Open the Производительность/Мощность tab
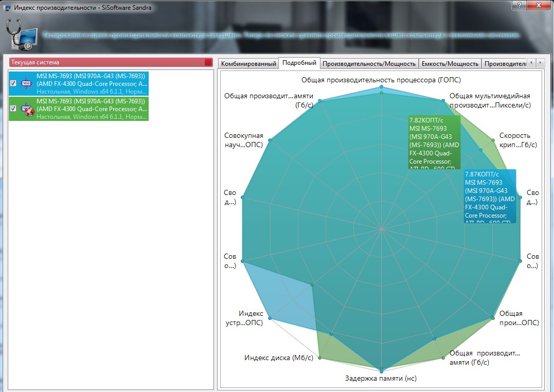Screen dimensions: 554x392 coord(369,64)
